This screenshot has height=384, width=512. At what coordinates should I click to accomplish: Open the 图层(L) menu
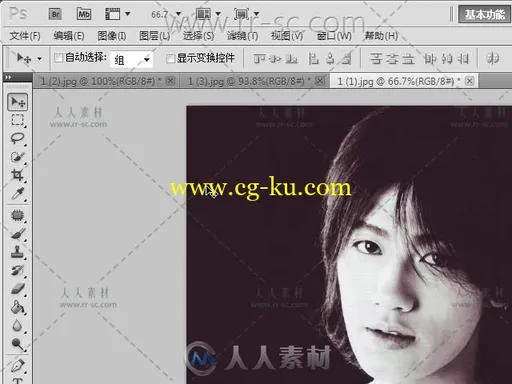(x=154, y=36)
